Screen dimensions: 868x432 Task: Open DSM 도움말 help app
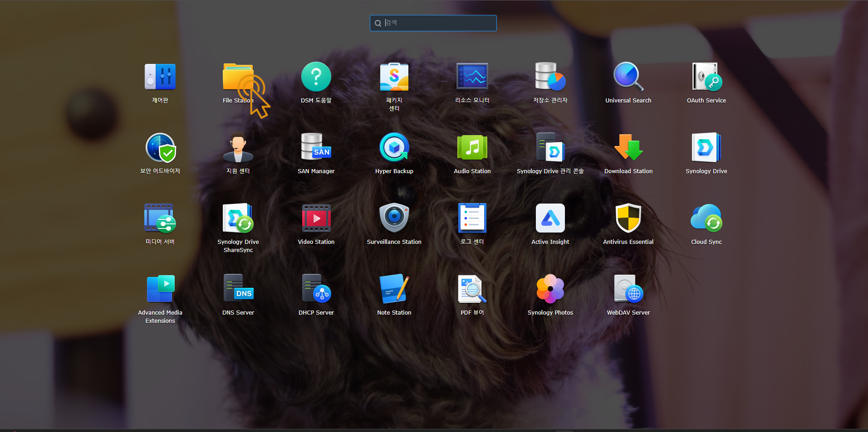316,77
